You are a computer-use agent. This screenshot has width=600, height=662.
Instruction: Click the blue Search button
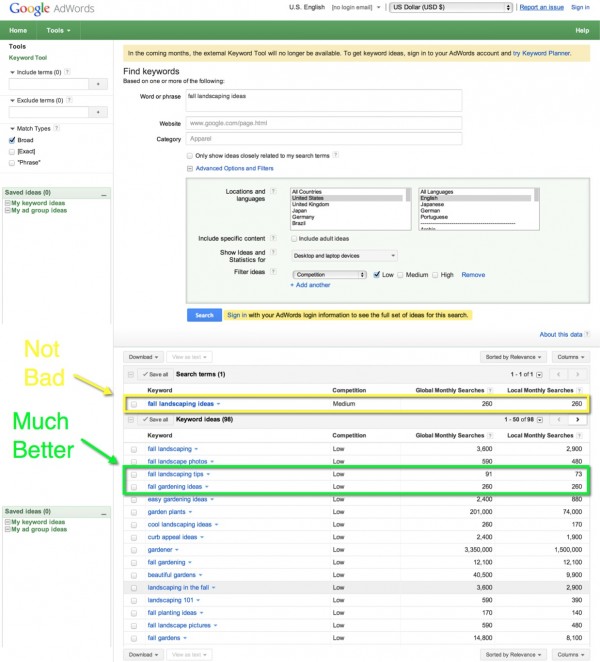pyautogui.click(x=204, y=315)
